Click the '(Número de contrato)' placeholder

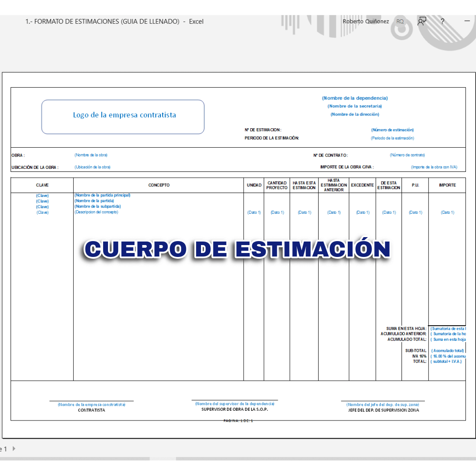click(x=407, y=155)
